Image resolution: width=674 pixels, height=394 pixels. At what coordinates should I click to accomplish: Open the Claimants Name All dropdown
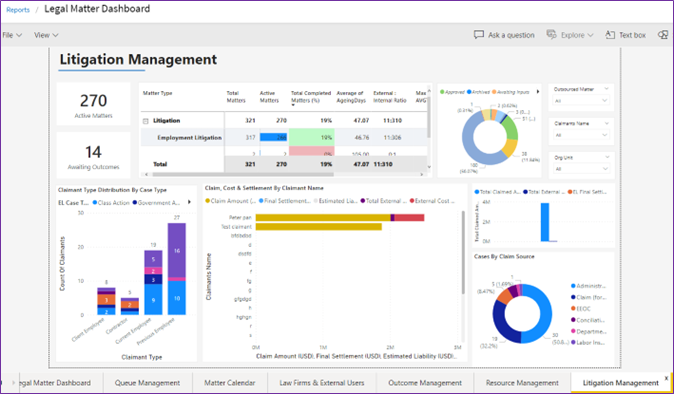click(x=581, y=135)
